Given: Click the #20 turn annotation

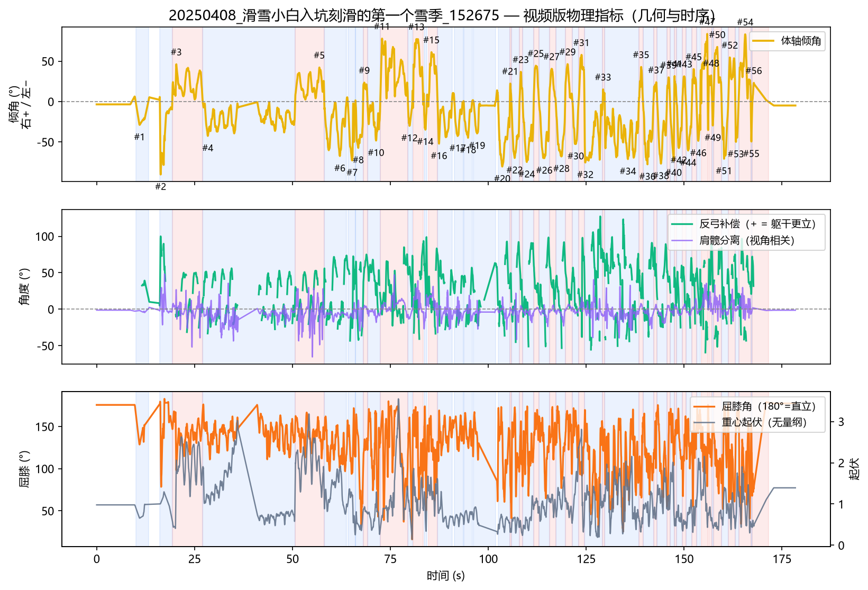Looking at the screenshot, I should [502, 179].
